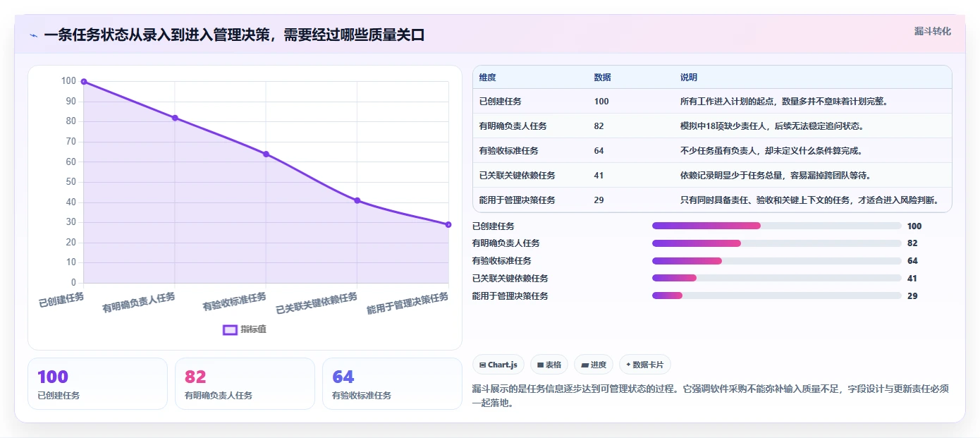Click the chart data point at value 82
The image size is (980, 438).
[175, 118]
